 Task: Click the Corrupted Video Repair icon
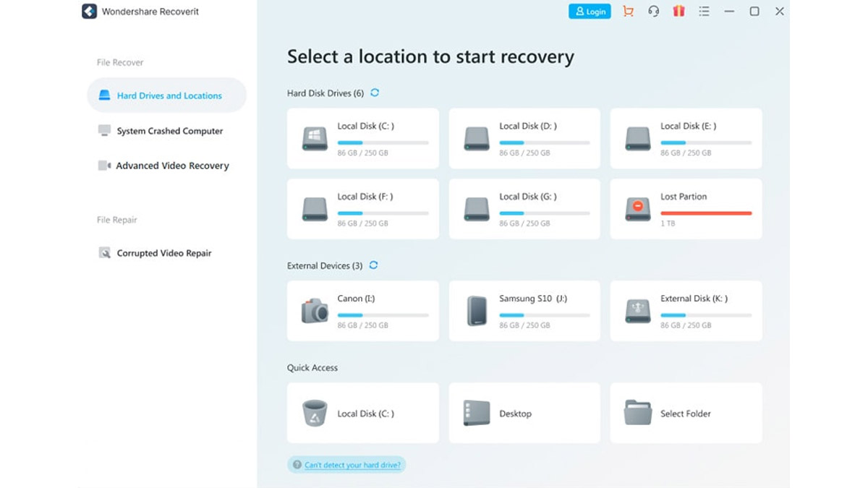[104, 253]
